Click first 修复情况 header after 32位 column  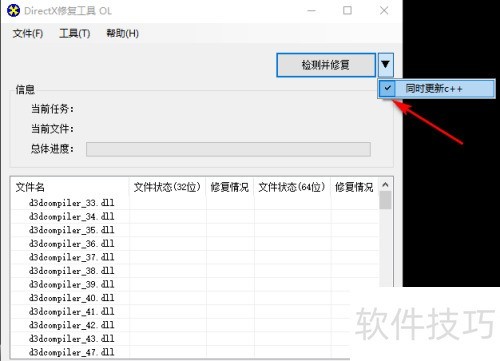(230, 187)
